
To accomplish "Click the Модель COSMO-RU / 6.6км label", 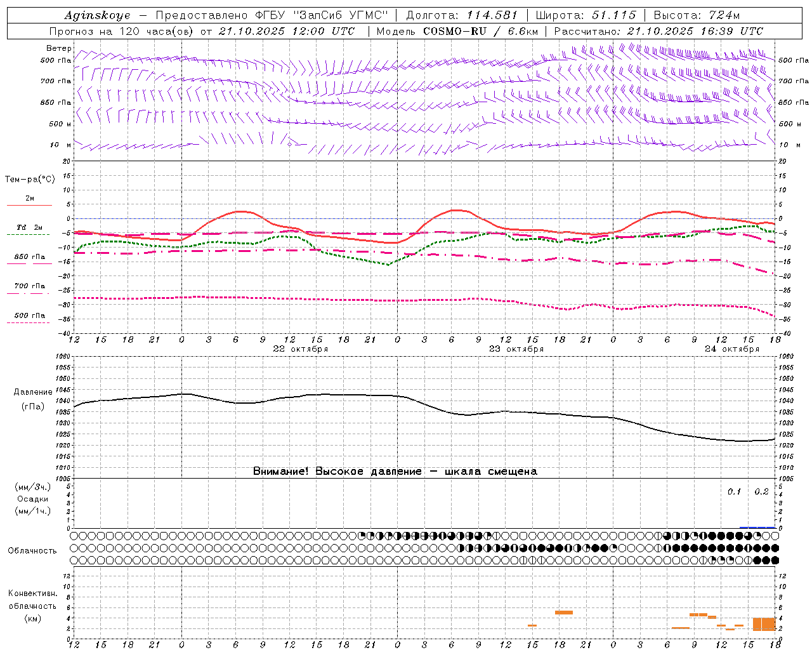I will (x=457, y=31).
